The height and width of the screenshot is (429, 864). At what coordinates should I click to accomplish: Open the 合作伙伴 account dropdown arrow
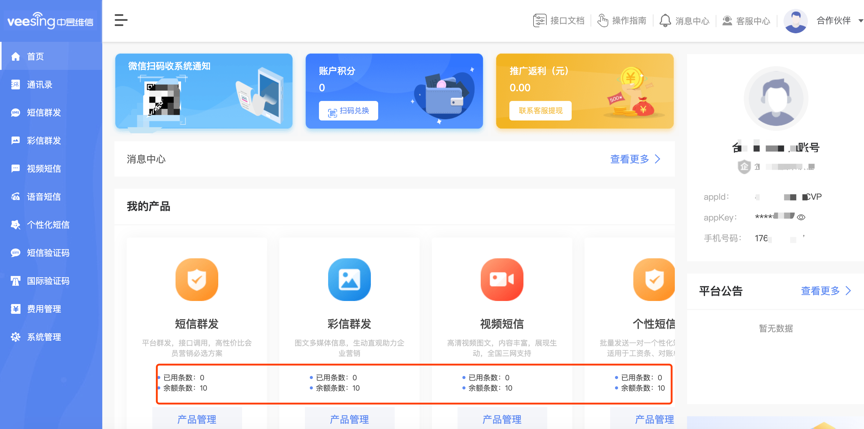click(860, 21)
